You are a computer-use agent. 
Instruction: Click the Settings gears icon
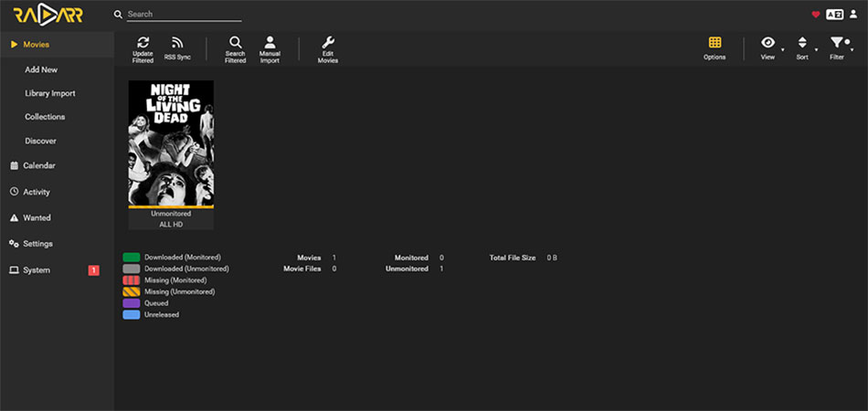(x=15, y=243)
